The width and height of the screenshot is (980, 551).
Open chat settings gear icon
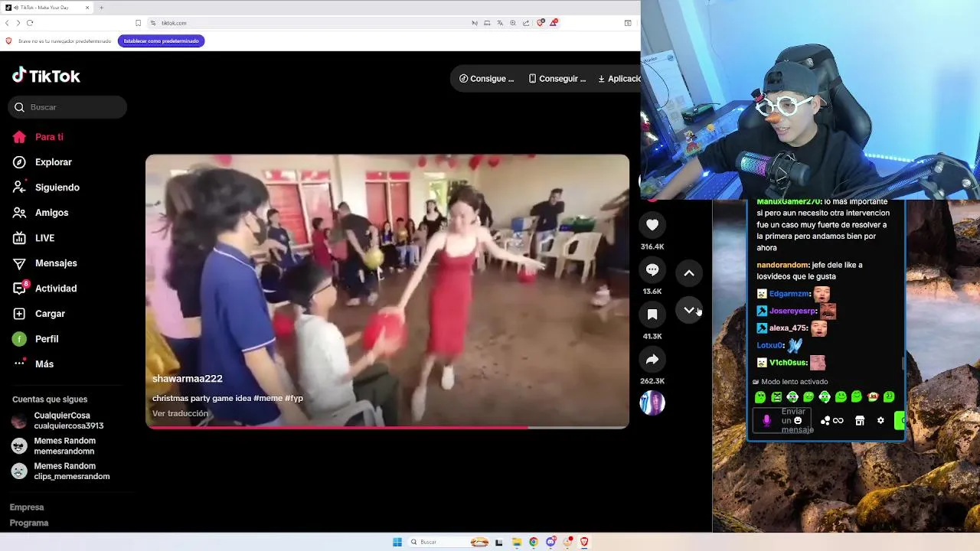[x=880, y=420]
